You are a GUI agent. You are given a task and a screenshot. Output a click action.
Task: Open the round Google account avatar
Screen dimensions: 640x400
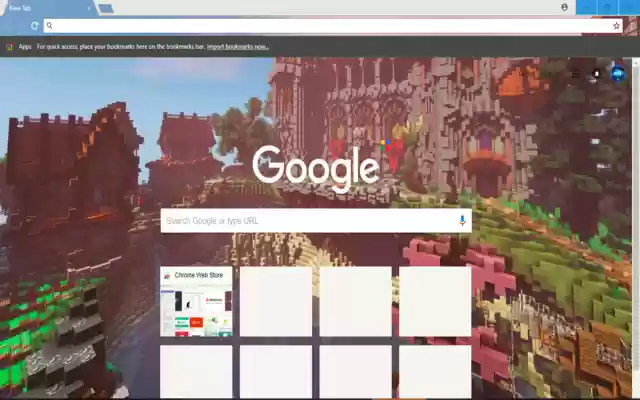tap(618, 73)
